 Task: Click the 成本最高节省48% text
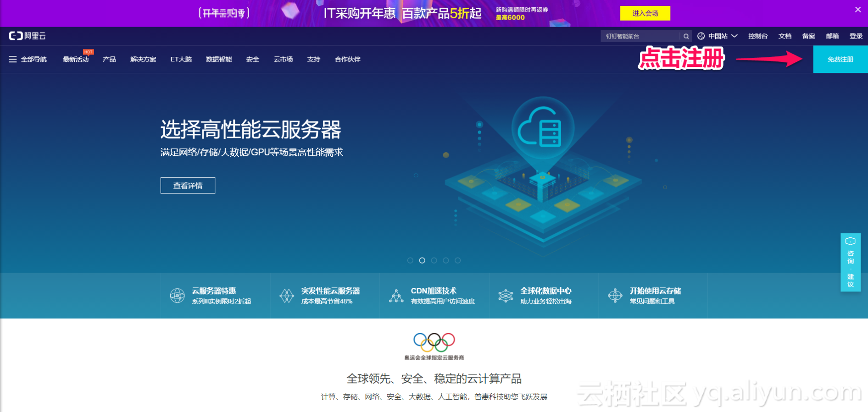[327, 302]
